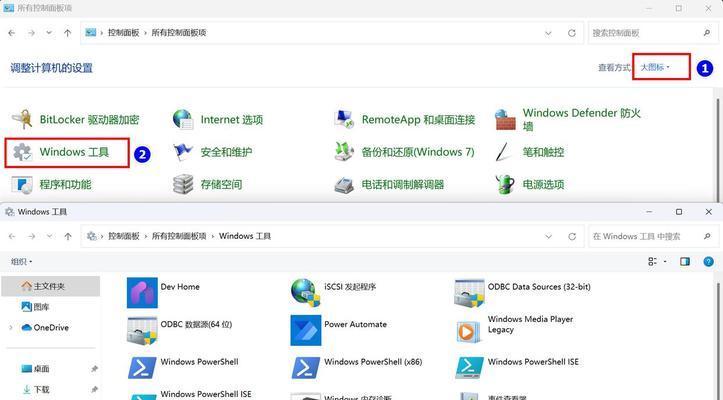This screenshot has width=723, height=400.
Task: Maximize the Windows 工具 window
Action: 679,212
